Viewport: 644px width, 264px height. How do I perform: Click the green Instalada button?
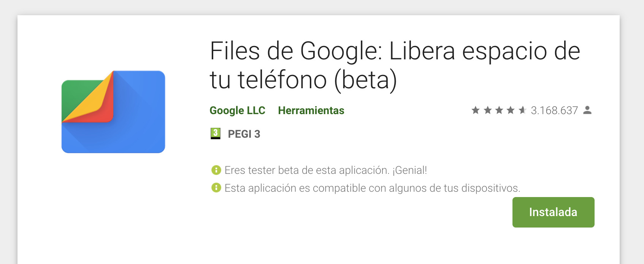click(553, 212)
